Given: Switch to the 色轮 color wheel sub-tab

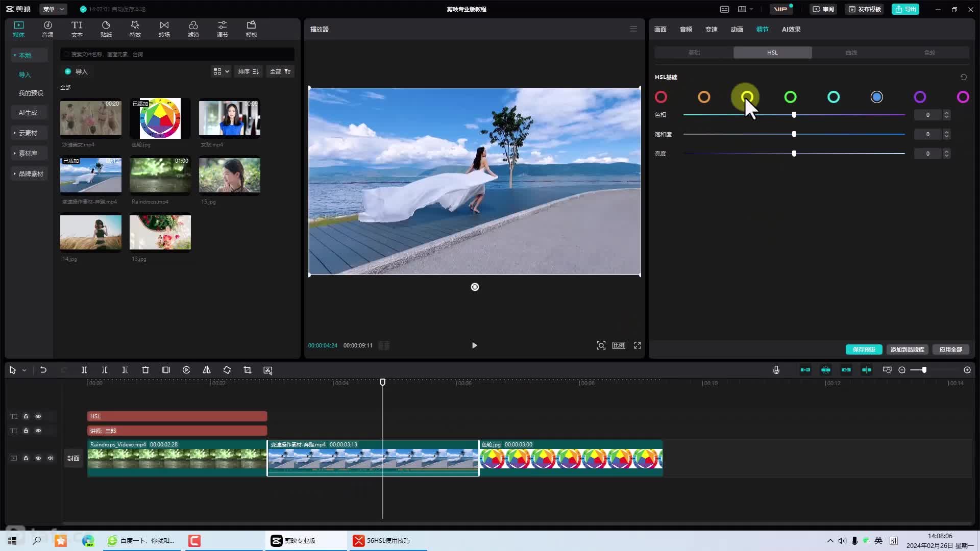Looking at the screenshot, I should pyautogui.click(x=930, y=53).
